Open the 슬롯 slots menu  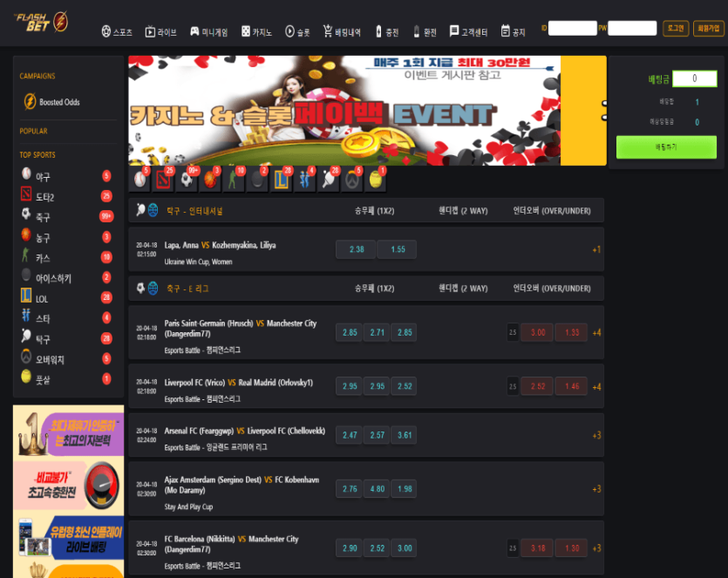pyautogui.click(x=297, y=32)
